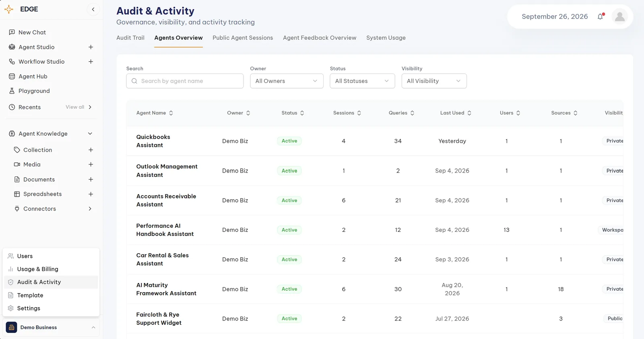Viewport: 644px width, 339px height.
Task: Select the Quickbooks Assistant agent name
Action: [153, 141]
